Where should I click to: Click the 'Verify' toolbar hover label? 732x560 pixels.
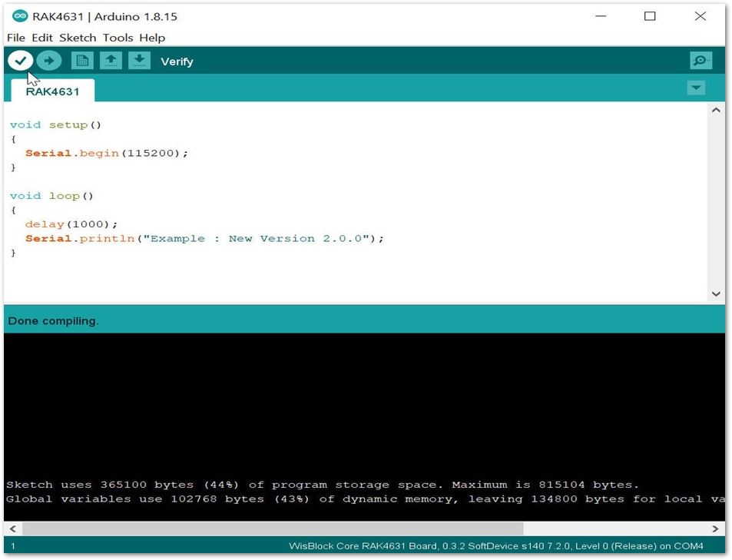tap(177, 61)
